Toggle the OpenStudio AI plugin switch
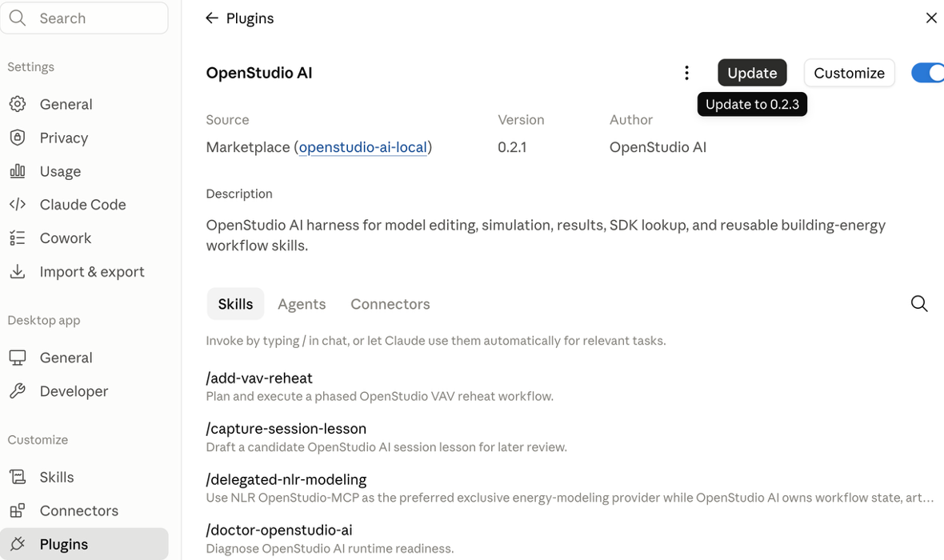Viewport: 944px width, 560px height. pos(928,73)
